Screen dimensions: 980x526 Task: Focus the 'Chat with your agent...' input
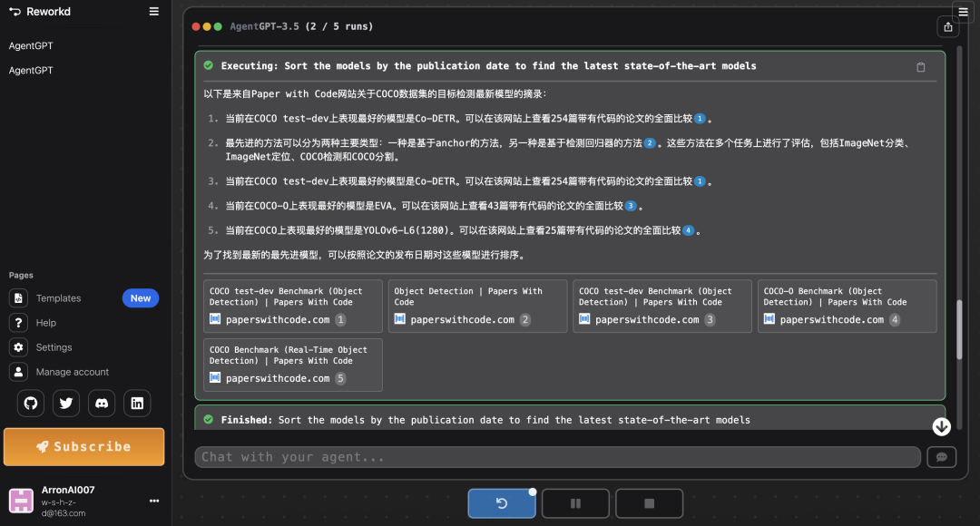557,457
